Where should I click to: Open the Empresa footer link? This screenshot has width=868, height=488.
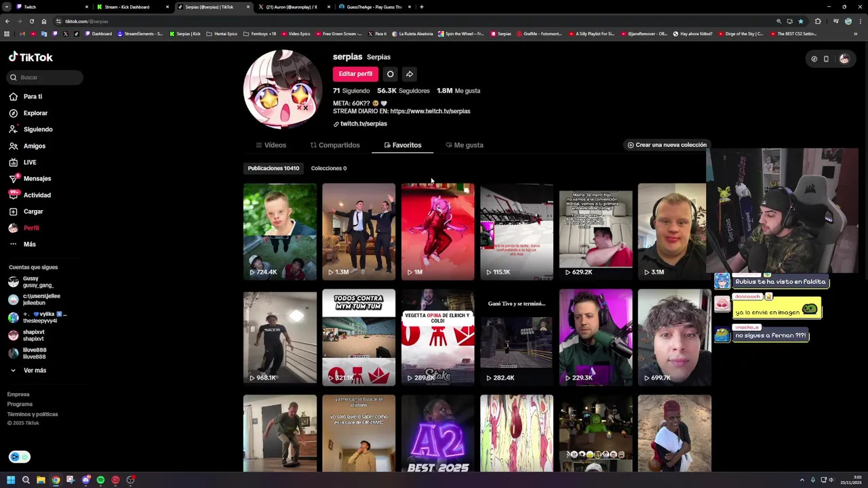click(18, 394)
